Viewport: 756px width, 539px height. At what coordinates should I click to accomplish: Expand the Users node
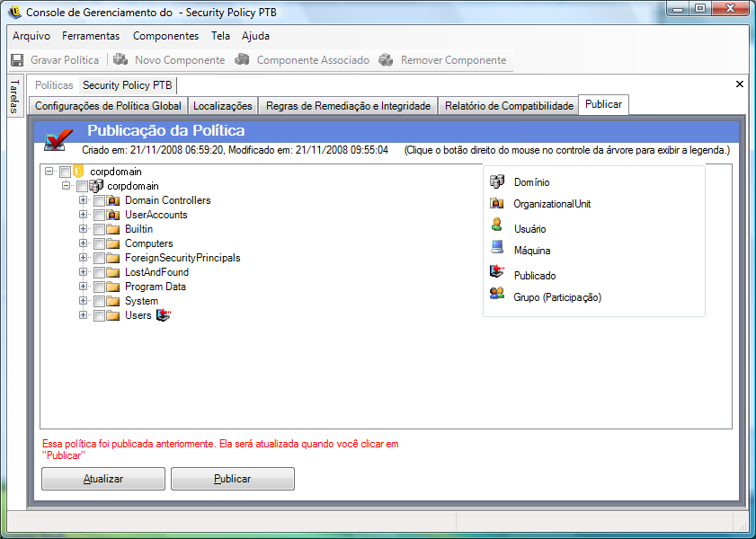tap(83, 315)
